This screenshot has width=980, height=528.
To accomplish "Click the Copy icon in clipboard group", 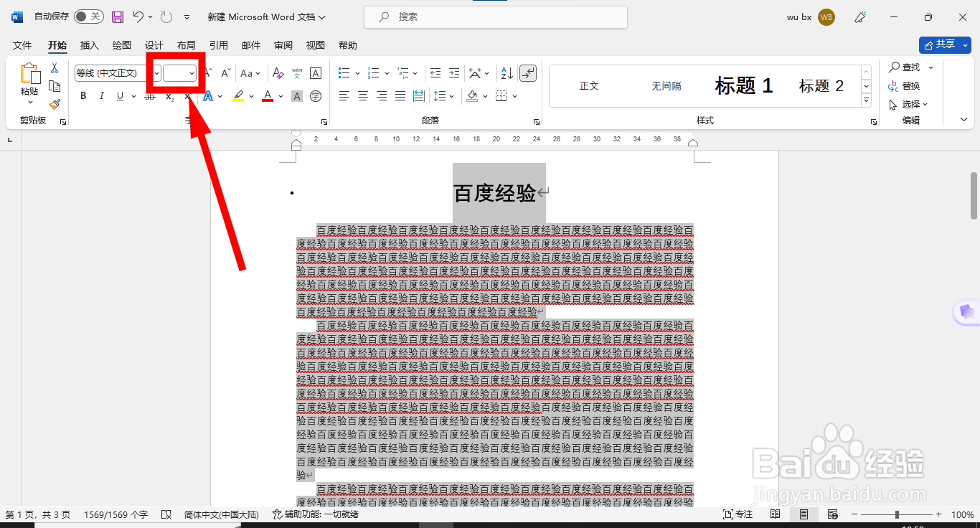I will pyautogui.click(x=55, y=86).
